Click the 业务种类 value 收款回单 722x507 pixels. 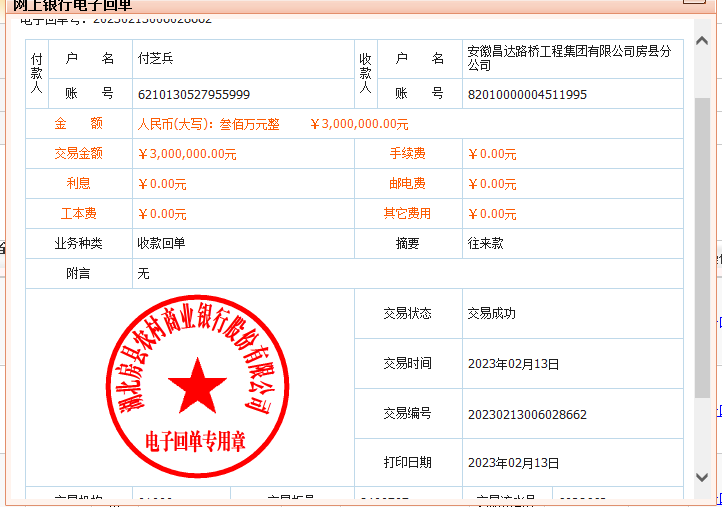tap(161, 243)
